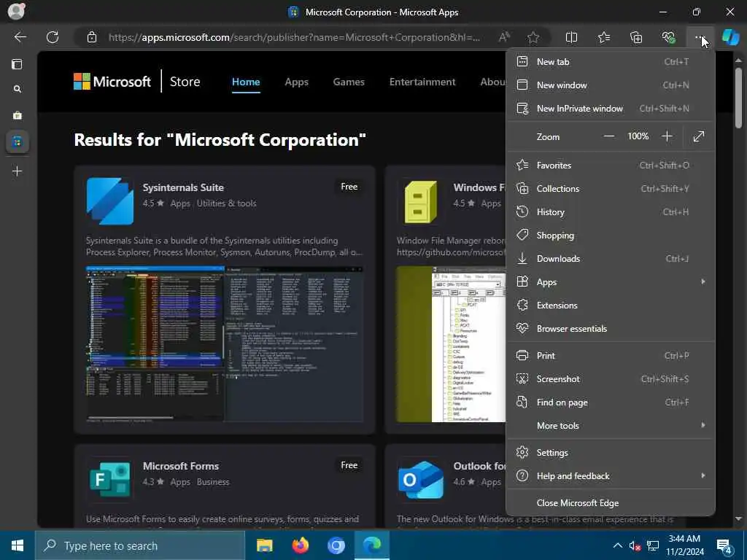747x560 pixels.
Task: Open the briefcase vertical tab icon
Action: (18, 115)
